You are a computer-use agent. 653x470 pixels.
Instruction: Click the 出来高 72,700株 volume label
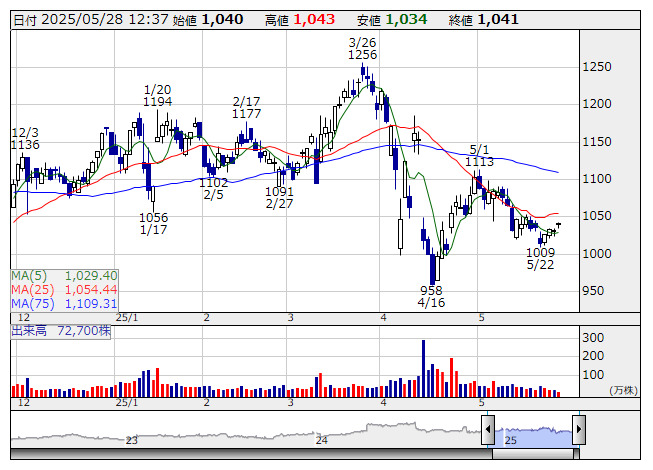(61, 331)
